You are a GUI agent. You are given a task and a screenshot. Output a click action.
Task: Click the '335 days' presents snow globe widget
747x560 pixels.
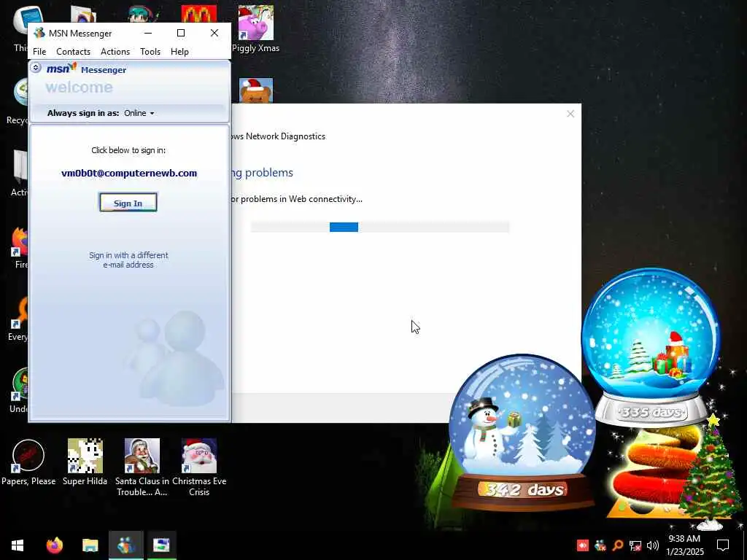[x=651, y=346]
